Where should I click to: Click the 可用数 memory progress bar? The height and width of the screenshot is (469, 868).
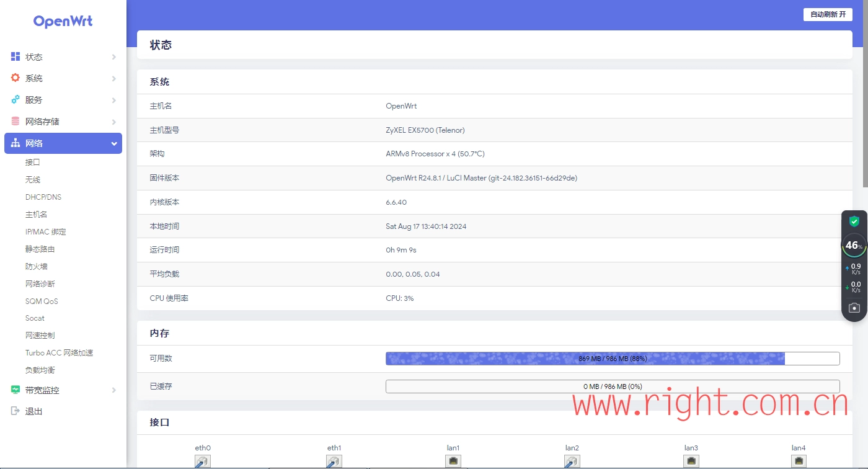click(612, 359)
